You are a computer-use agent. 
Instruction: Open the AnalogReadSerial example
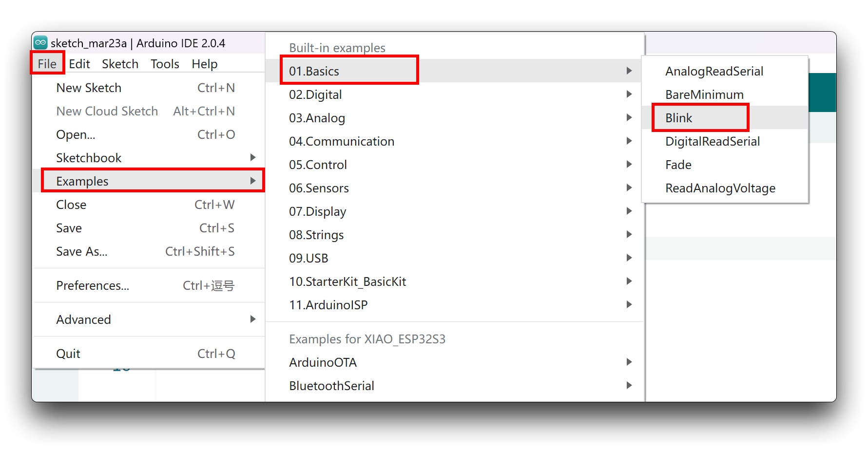(x=725, y=71)
